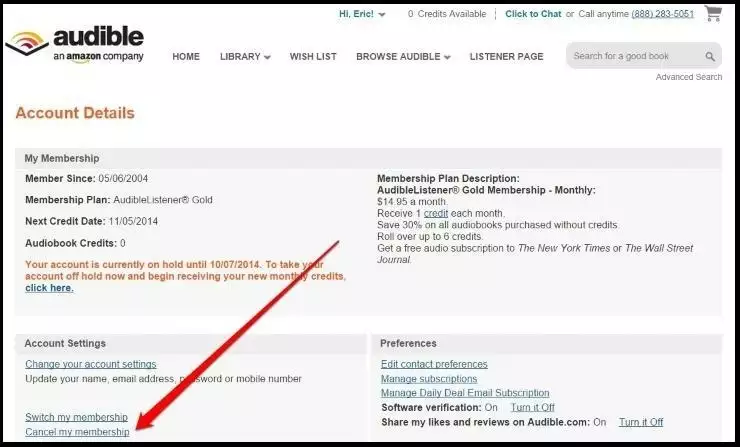Open the Listener Page menu item
This screenshot has width=740, height=447.
point(506,57)
